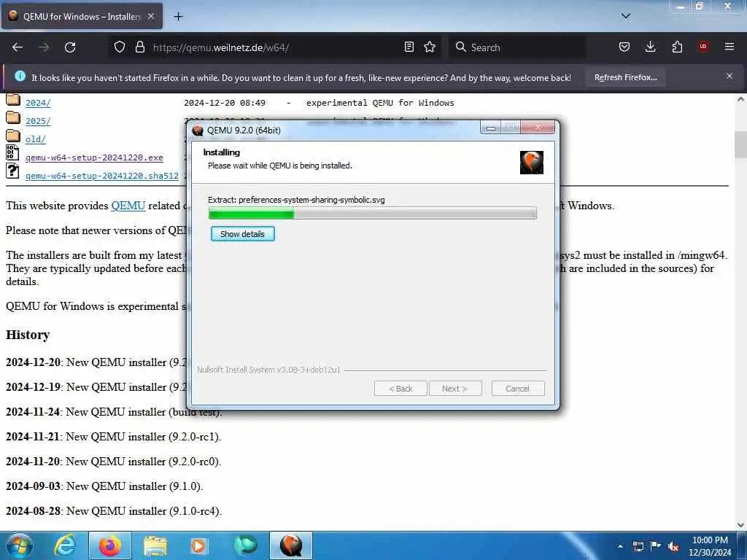The image size is (747, 560).
Task: Click the network tray icon
Action: pos(638,546)
